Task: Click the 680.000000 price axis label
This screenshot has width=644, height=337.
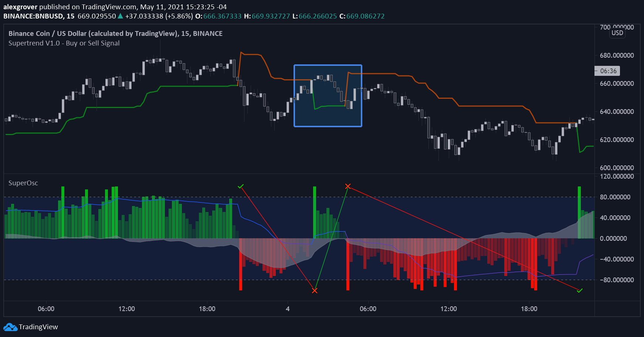Action: tap(617, 55)
